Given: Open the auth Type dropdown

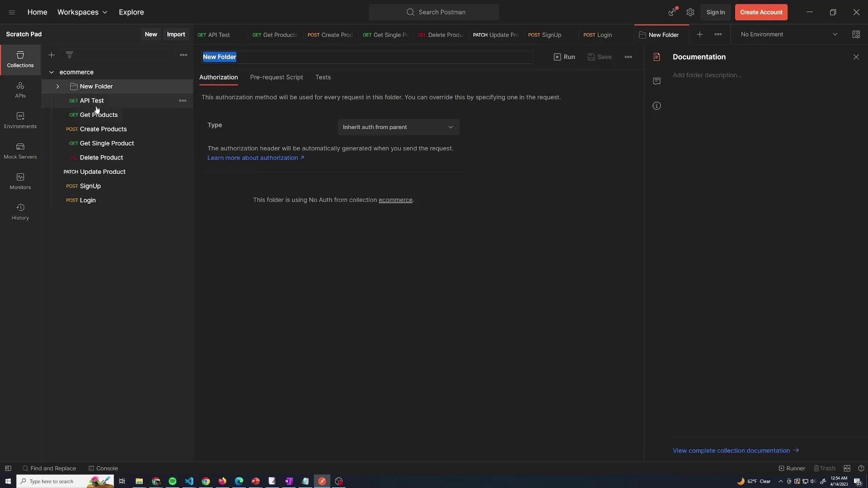Looking at the screenshot, I should [x=398, y=127].
